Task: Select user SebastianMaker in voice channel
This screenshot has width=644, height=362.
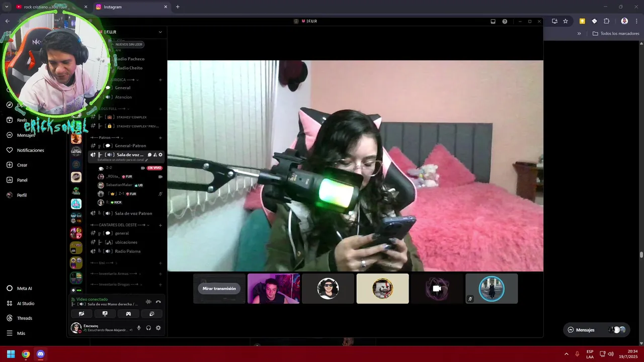Action: pos(119,185)
